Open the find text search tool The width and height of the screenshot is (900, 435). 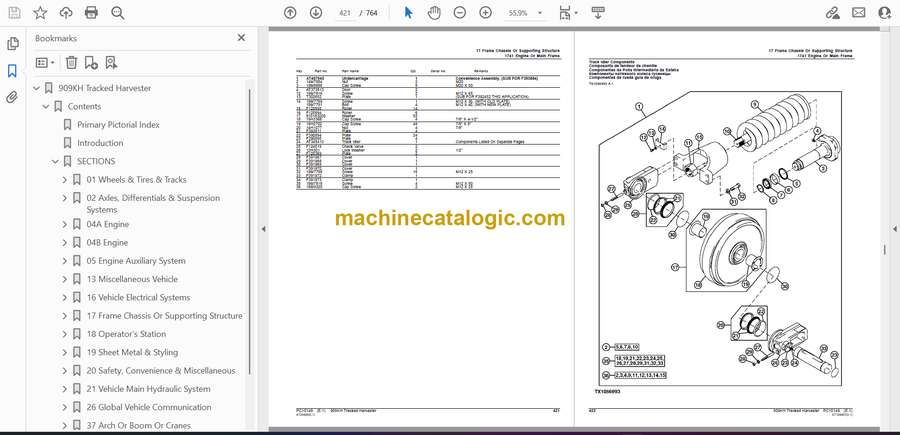pos(118,13)
